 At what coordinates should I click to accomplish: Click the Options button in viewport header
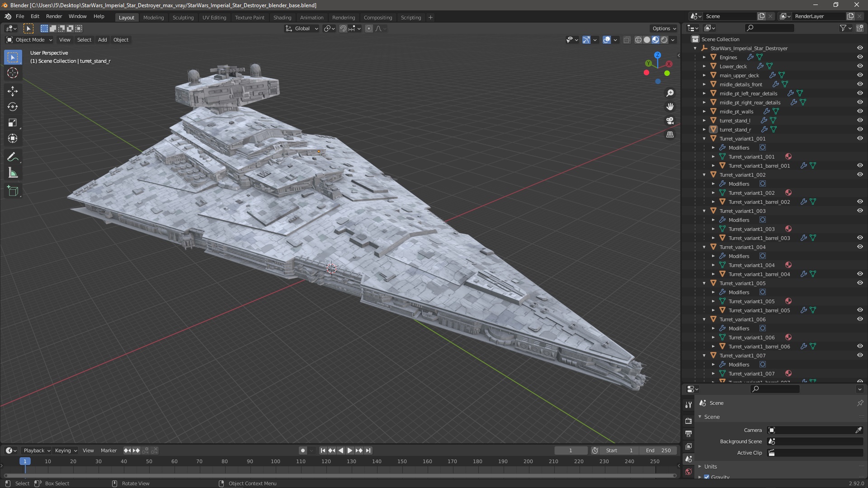pos(664,28)
